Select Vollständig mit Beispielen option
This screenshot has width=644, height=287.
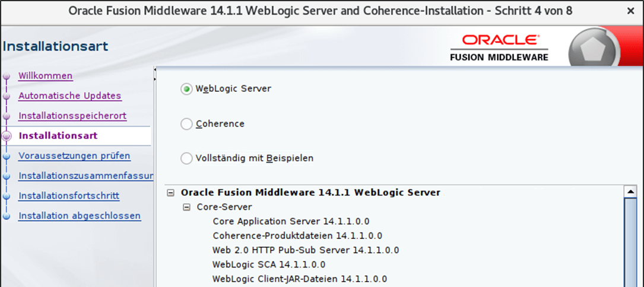pyautogui.click(x=186, y=158)
